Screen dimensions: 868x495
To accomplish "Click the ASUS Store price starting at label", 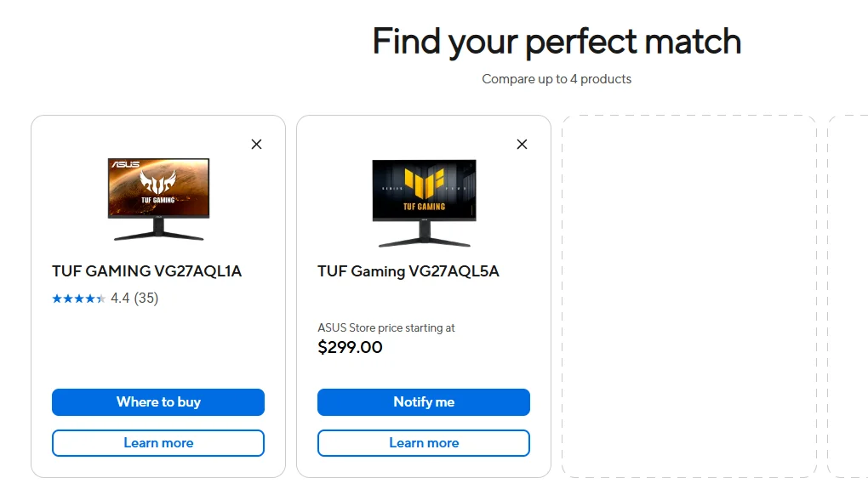I will (386, 327).
